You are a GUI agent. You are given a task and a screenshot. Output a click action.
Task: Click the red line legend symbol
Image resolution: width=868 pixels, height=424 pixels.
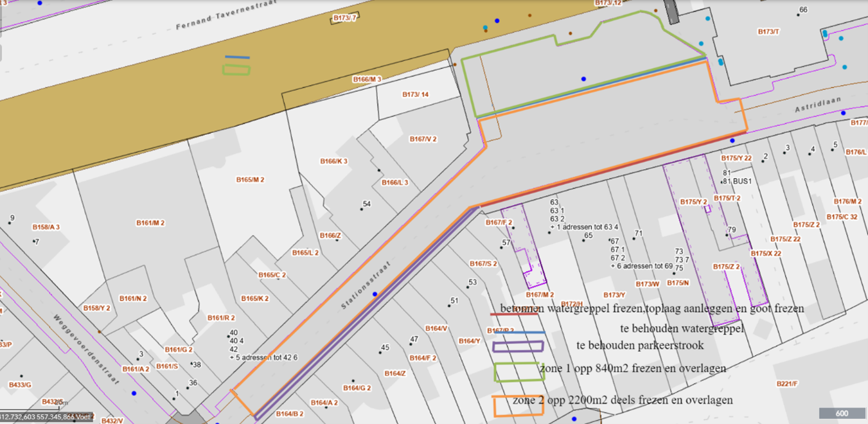coord(513,315)
